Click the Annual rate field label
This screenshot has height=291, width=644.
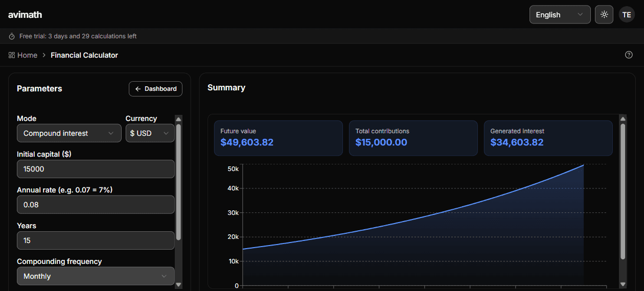point(64,190)
